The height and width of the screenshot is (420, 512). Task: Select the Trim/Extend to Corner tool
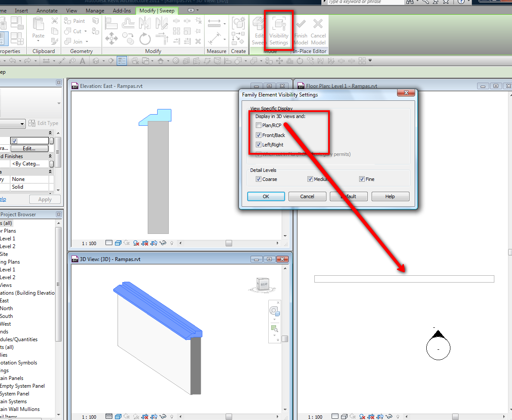(161, 38)
